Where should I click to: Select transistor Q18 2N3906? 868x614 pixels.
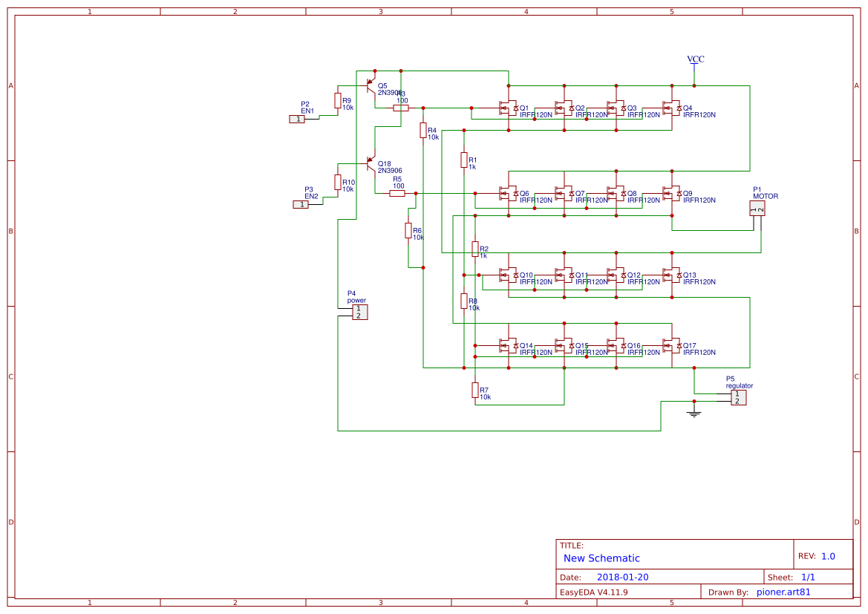coord(370,163)
